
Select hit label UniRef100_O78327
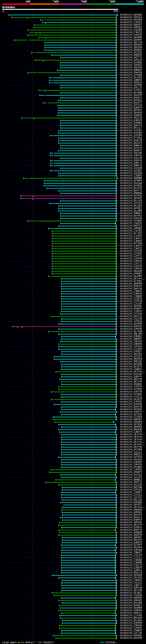coord(131,90)
